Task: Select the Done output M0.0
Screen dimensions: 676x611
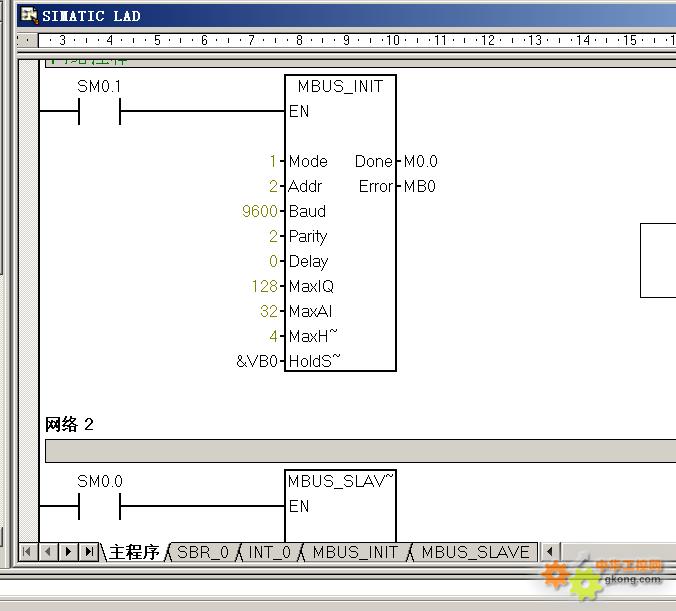Action: pyautogui.click(x=420, y=161)
